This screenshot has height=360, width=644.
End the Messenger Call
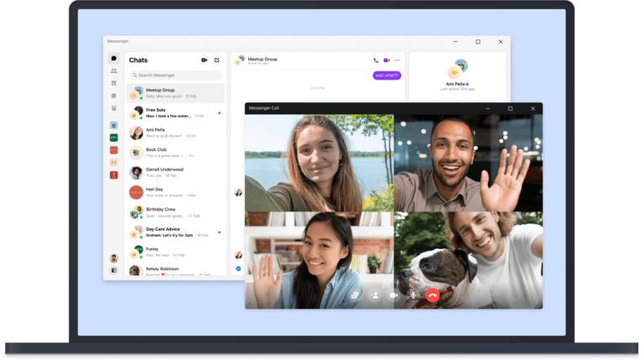(x=433, y=295)
